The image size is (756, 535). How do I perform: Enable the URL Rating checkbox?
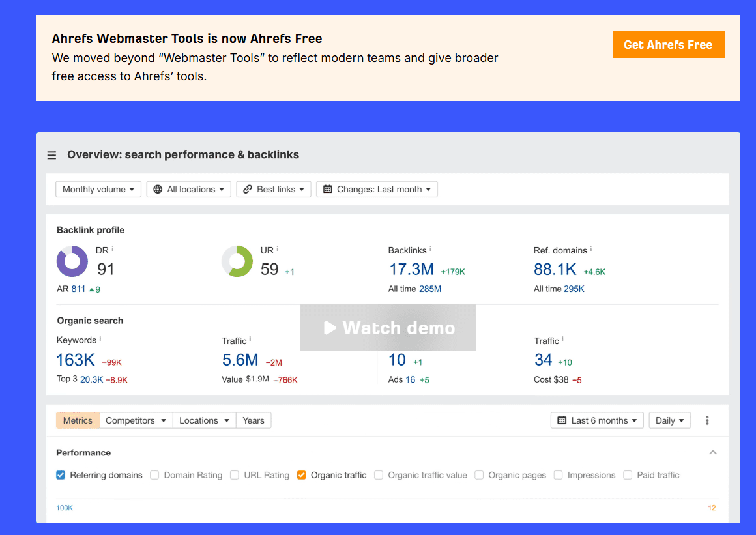(x=235, y=475)
